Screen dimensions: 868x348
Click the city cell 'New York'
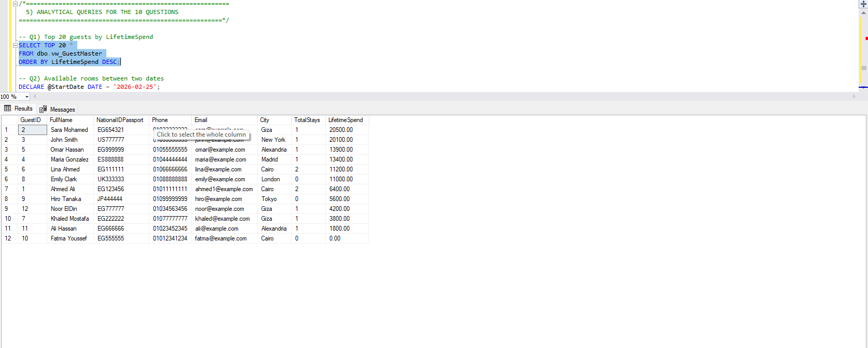click(x=274, y=140)
